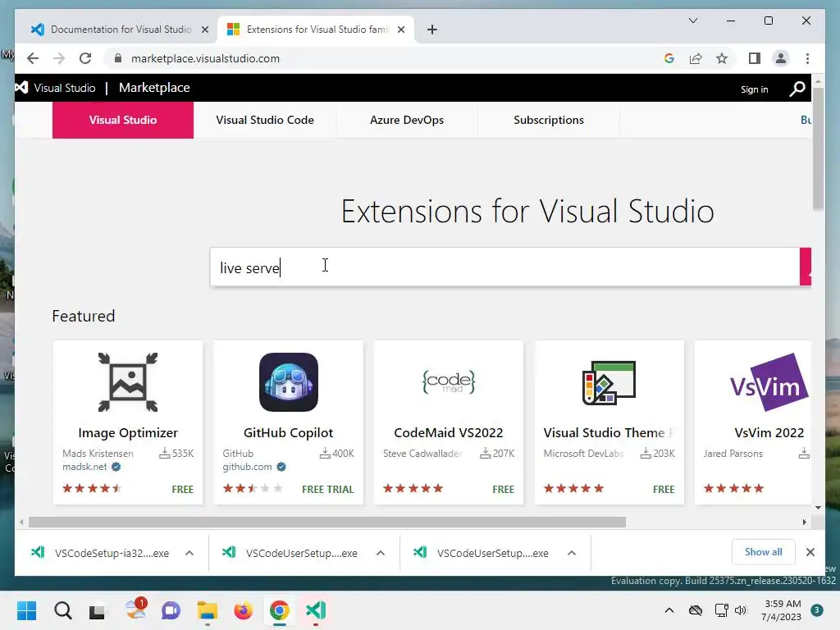Open the CodeMaid extension logo
This screenshot has width=840, height=630.
click(449, 382)
